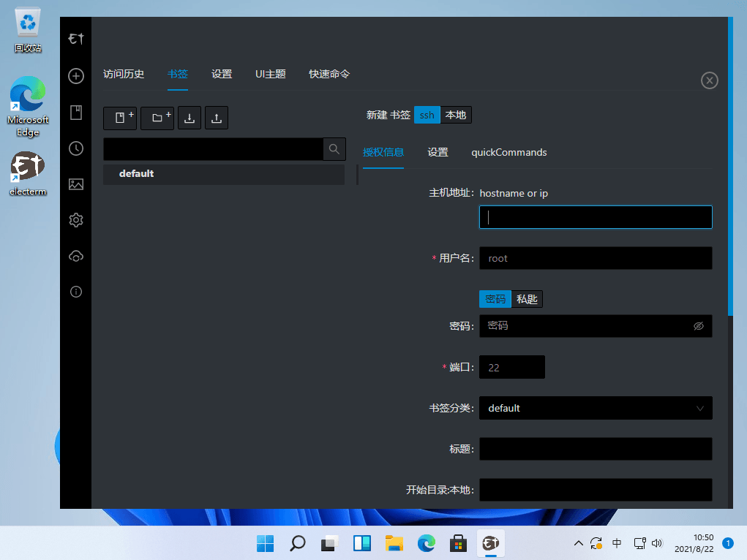The image size is (747, 560).
Task: Focus the bookmark search field
Action: tap(214, 149)
